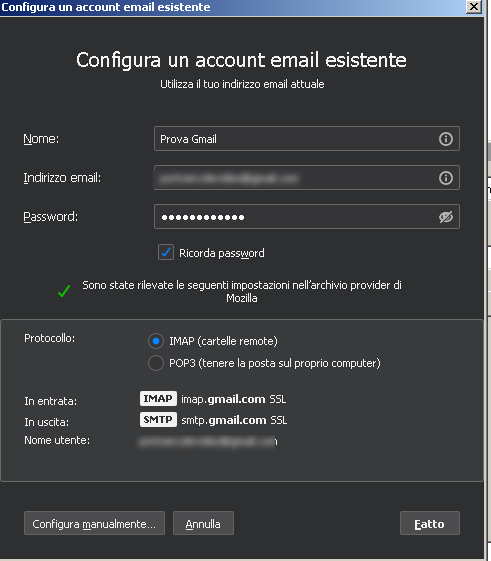Viewport: 491px width, 561px height.
Task: Click the smtp.gmail.com SSL server text
Action: (234, 420)
